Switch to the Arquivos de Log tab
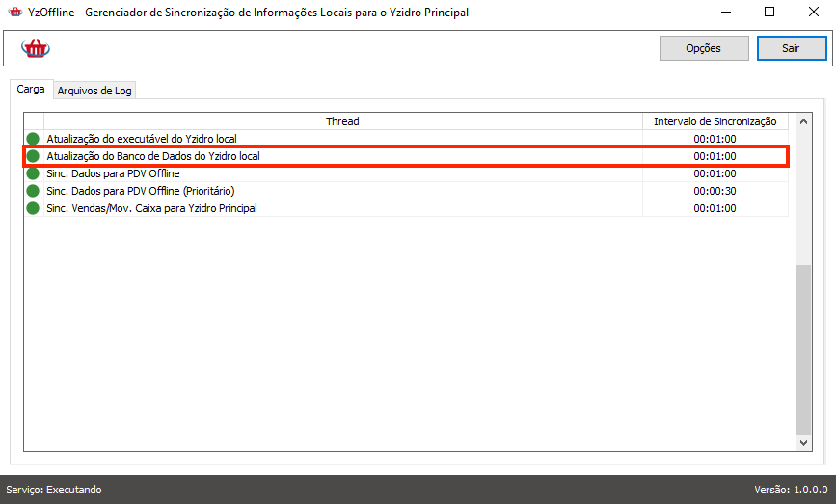 point(94,91)
